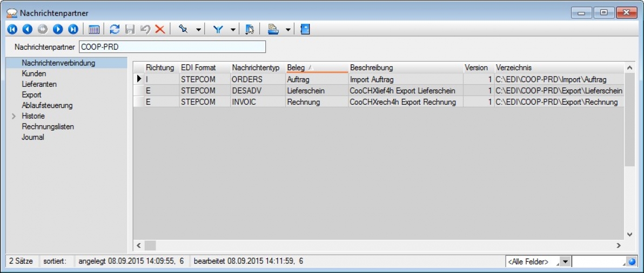The width and height of the screenshot is (644, 273).
Task: Click the filter funnel icon
Action: pyautogui.click(x=218, y=30)
